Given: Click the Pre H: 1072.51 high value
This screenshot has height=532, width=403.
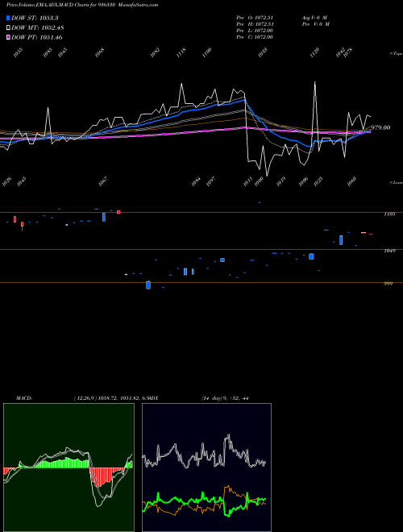Looking at the screenshot, I should [255, 24].
